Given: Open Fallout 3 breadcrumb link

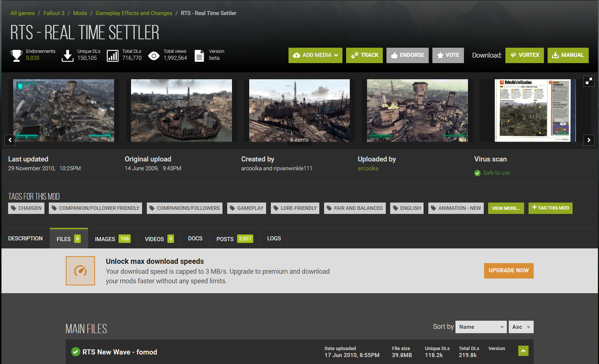Looking at the screenshot, I should (x=54, y=13).
